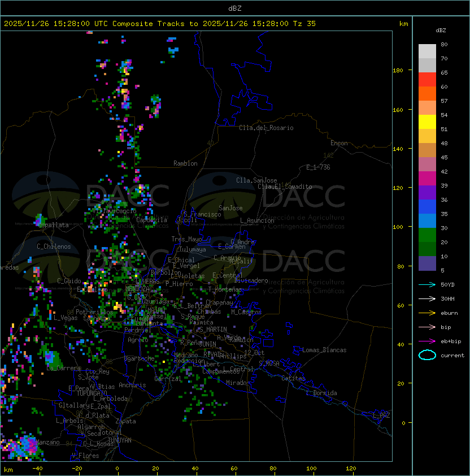Click the 'Cila.del_Rosario' map label
The height and width of the screenshot is (476, 470).
[x=266, y=128]
